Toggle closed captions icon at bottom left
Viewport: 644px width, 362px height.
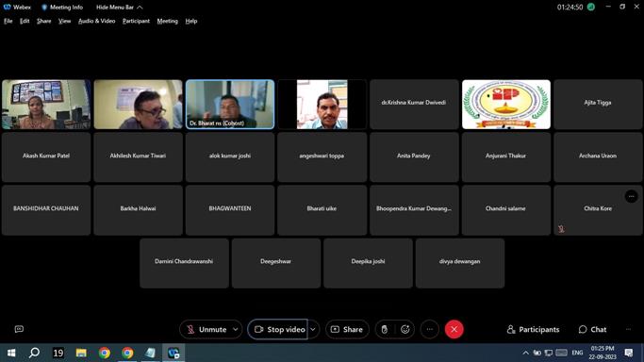click(19, 329)
